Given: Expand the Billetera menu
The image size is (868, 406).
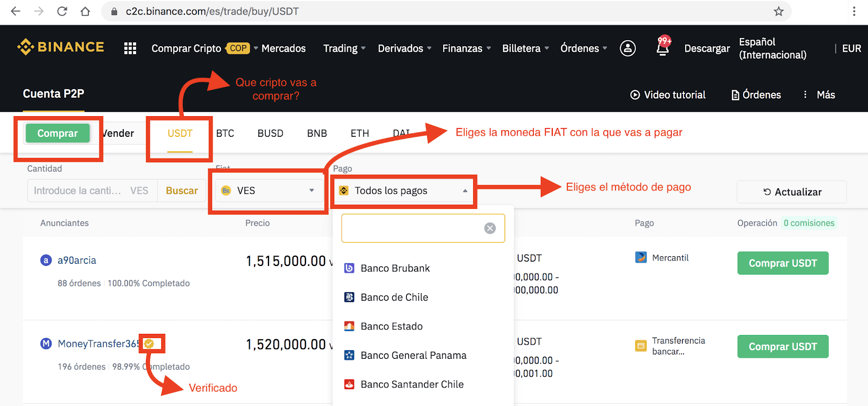Looking at the screenshot, I should point(526,48).
